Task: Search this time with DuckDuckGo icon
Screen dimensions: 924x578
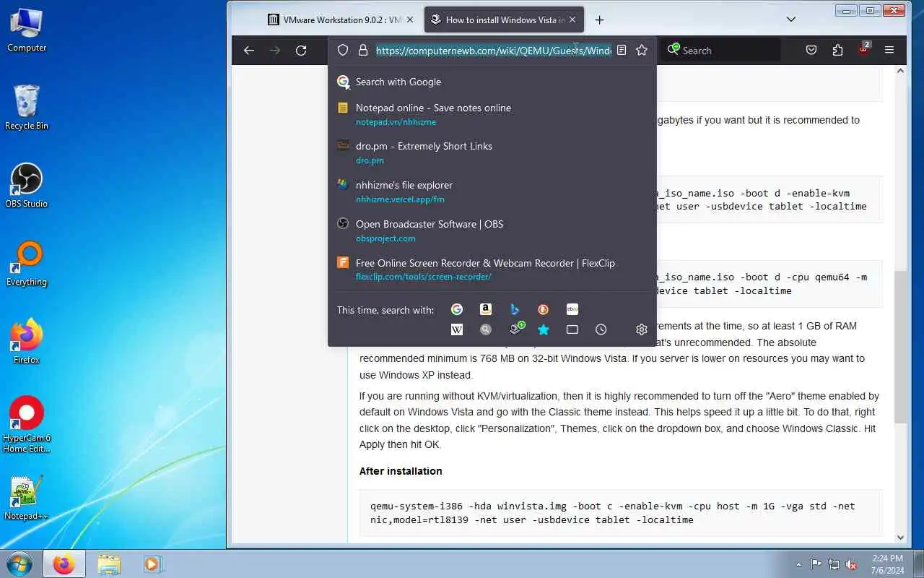Action: click(544, 309)
